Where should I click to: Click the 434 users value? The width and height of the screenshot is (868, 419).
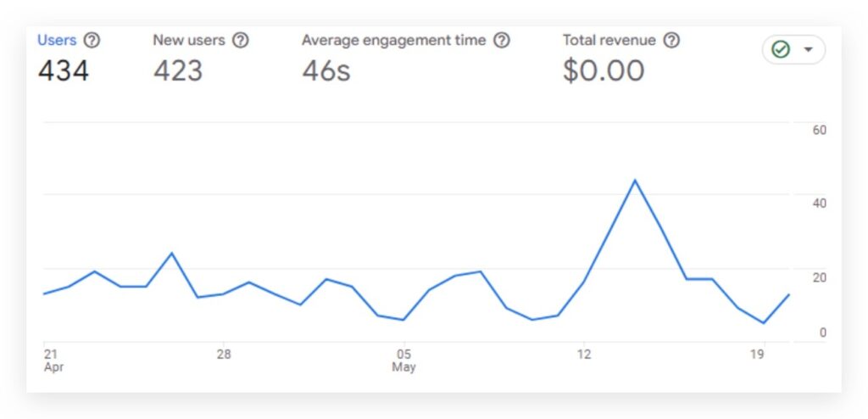64,71
